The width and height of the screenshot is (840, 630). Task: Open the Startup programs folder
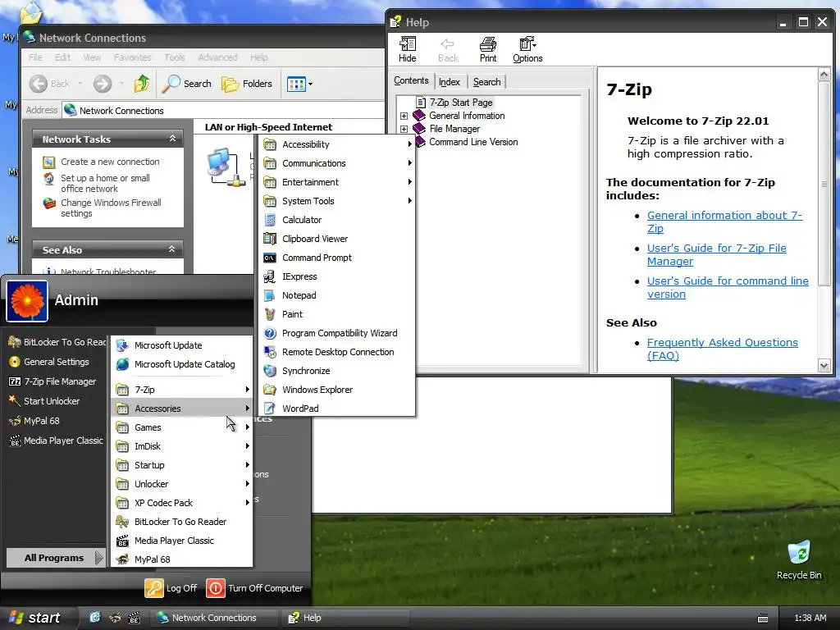pos(181,465)
